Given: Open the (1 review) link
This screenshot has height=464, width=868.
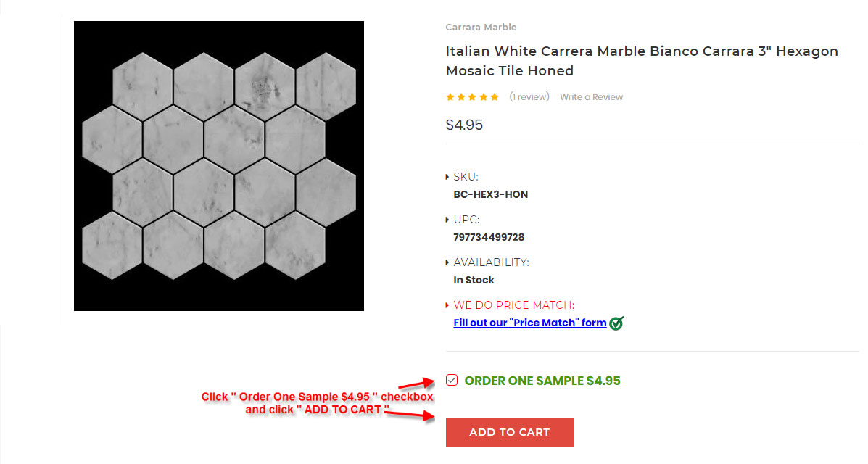Looking at the screenshot, I should (x=529, y=97).
